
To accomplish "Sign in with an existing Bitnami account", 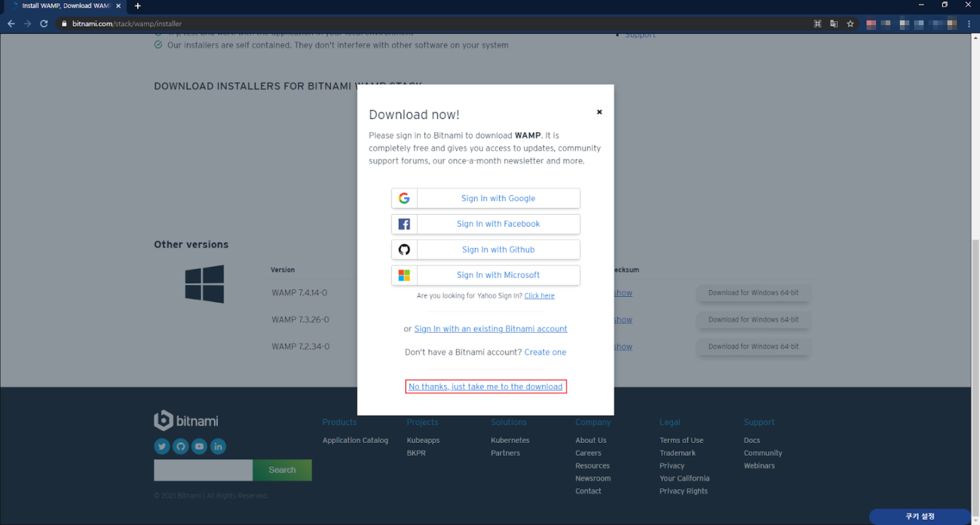I will [490, 329].
